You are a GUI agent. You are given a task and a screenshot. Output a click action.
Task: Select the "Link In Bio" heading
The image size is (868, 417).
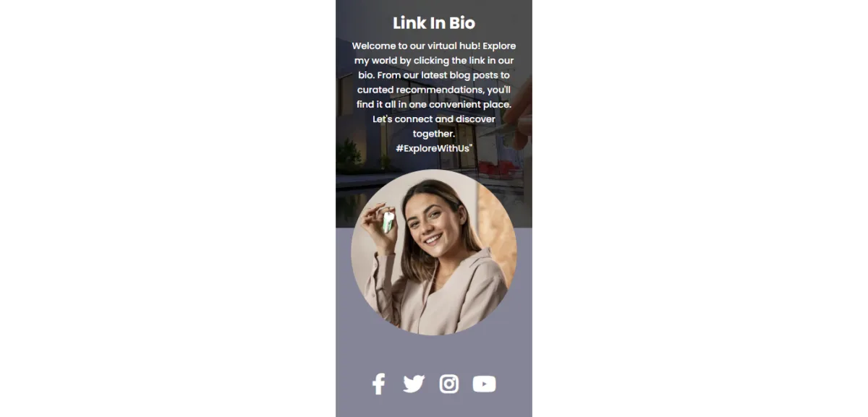pos(434,22)
